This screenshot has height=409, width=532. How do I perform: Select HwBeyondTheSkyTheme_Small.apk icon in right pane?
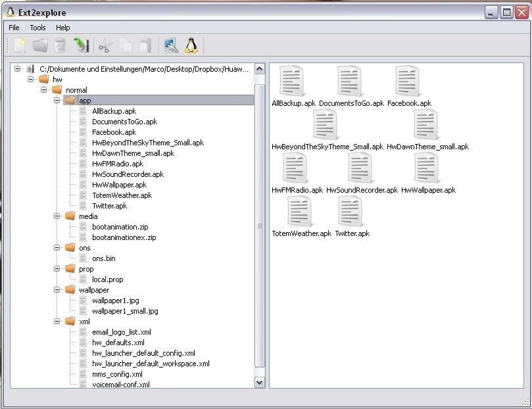pyautogui.click(x=326, y=125)
